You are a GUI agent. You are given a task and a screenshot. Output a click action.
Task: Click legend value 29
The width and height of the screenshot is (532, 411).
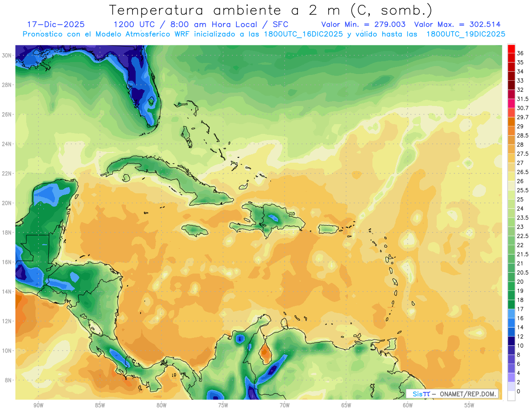pyautogui.click(x=520, y=126)
